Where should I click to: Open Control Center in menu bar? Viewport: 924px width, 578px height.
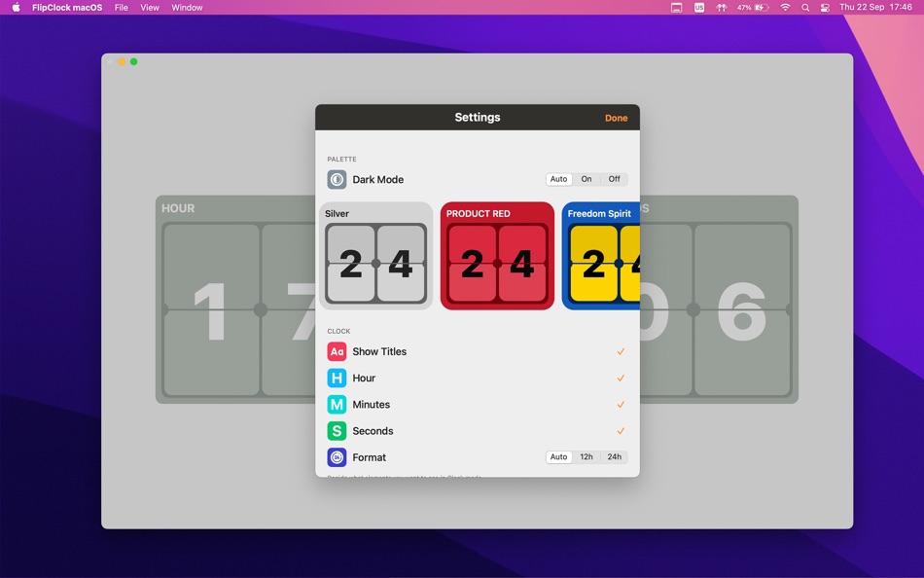tap(825, 8)
